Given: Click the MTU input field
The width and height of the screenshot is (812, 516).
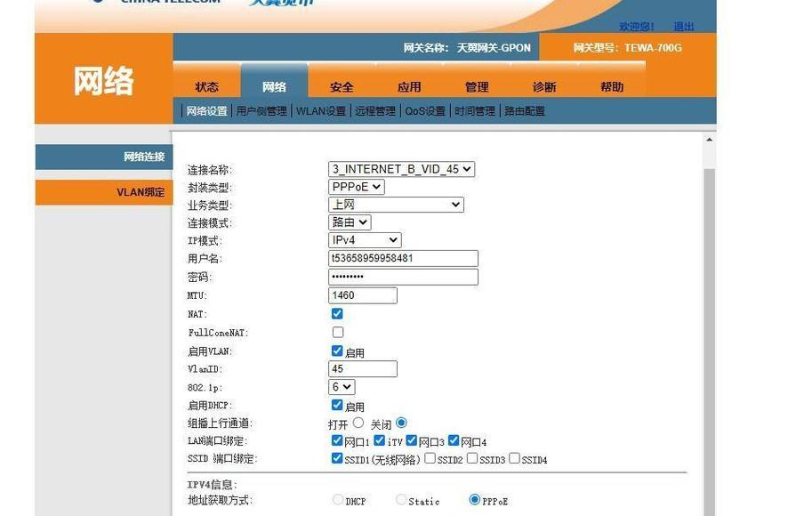Looking at the screenshot, I should (x=363, y=295).
